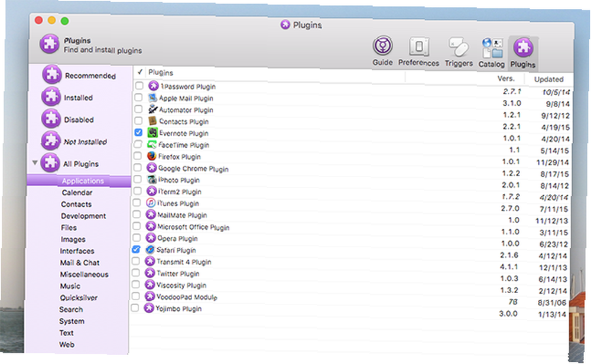Uncheck the Evernote Plugin checkbox
This screenshot has height=364, width=591.
[138, 132]
